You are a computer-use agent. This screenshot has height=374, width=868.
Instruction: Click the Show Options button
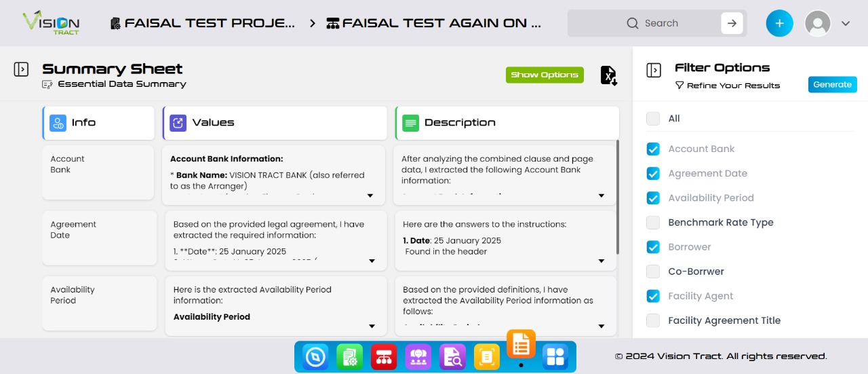(x=545, y=75)
